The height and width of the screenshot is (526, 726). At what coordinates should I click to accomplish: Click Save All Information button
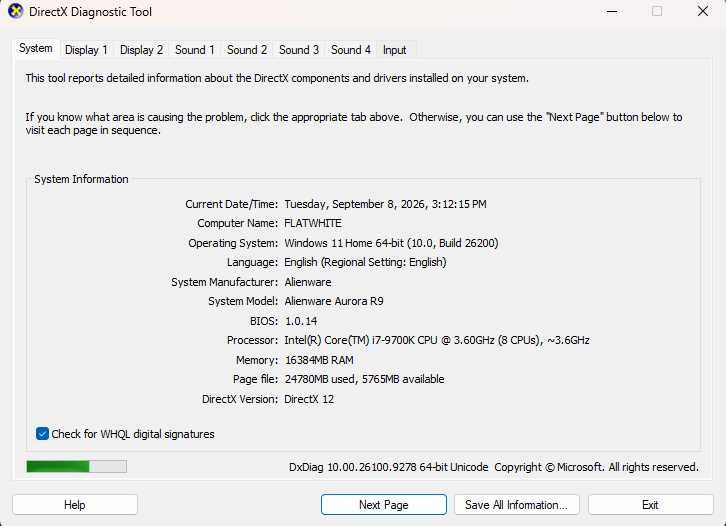pyautogui.click(x=516, y=505)
